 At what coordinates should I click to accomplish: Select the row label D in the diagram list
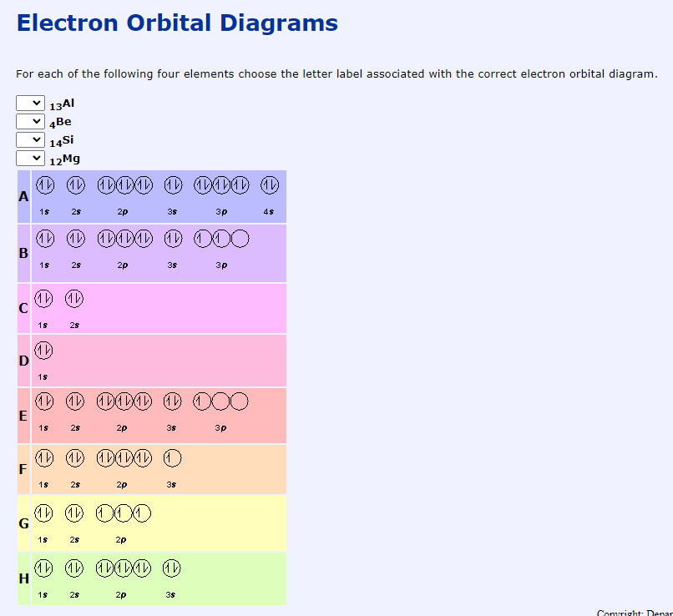(23, 361)
